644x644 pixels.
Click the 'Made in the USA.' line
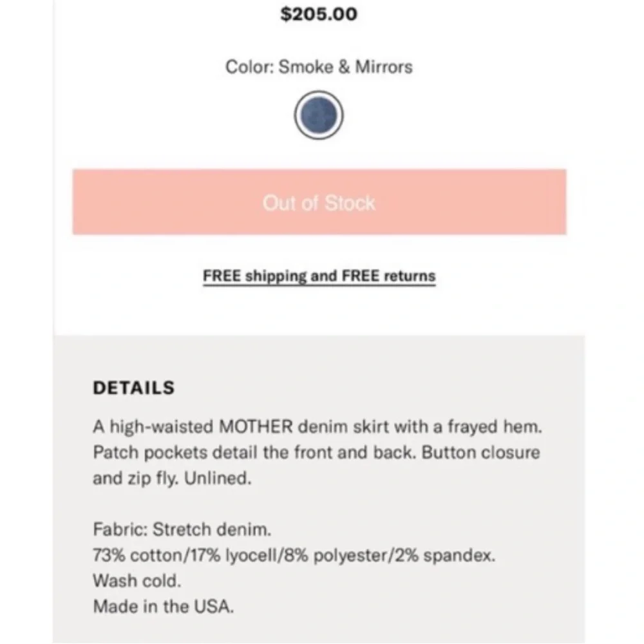[164, 607]
